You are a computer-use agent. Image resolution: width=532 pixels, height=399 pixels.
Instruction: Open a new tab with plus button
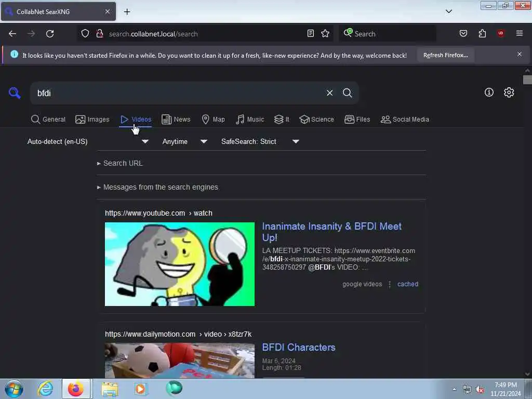127,12
